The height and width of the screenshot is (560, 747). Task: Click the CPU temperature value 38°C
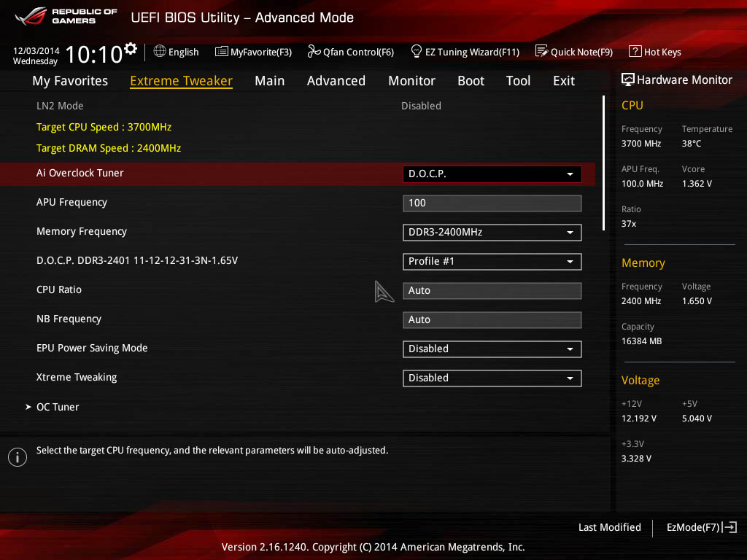[692, 144]
